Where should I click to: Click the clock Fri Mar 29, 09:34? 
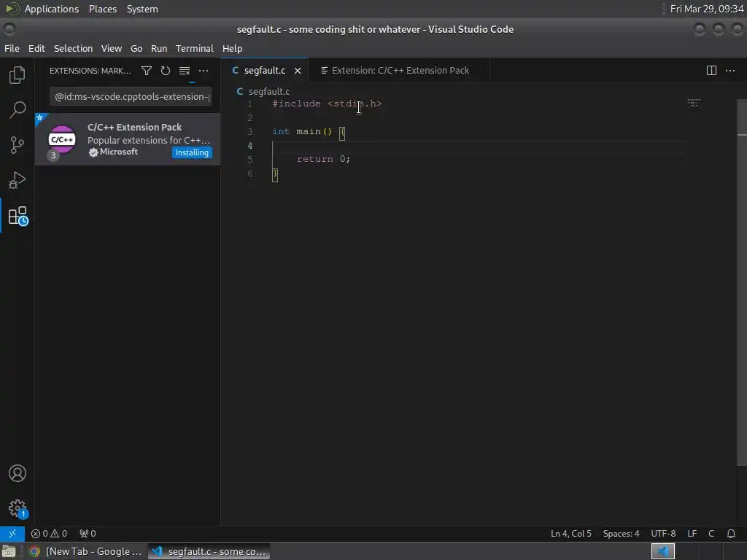tap(706, 9)
